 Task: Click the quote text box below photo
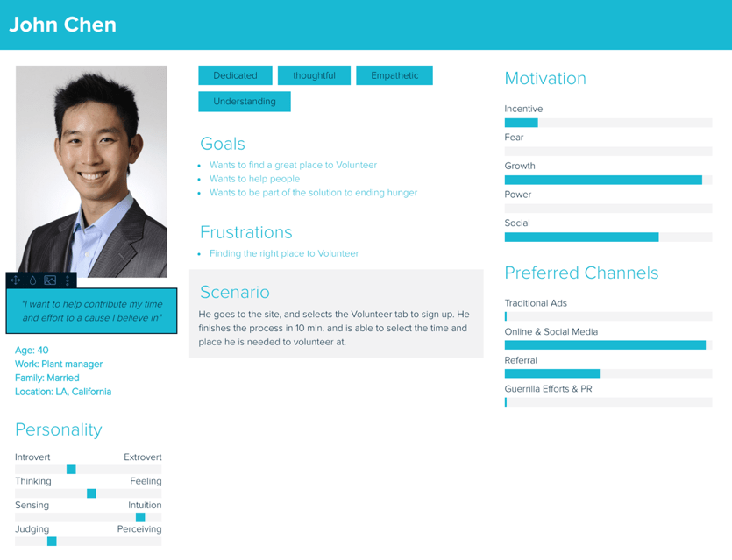coord(91,311)
